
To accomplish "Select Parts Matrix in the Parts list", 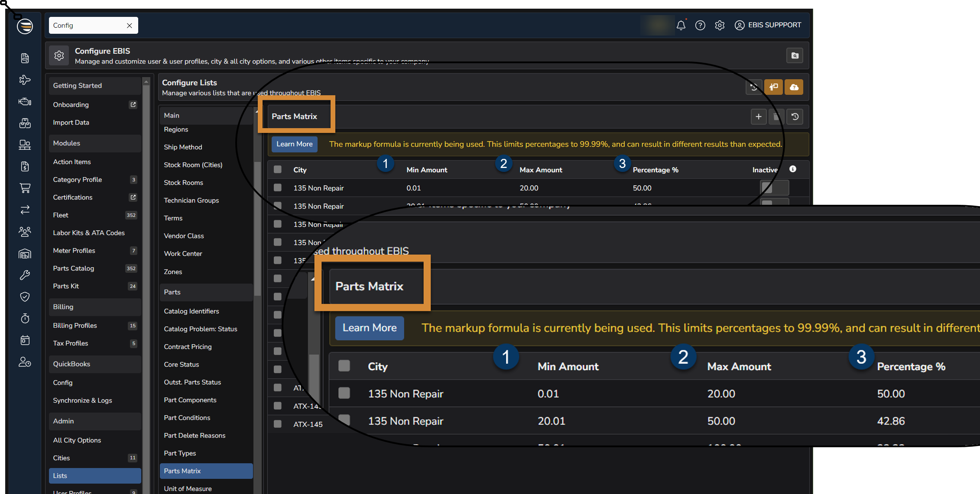I will pyautogui.click(x=206, y=471).
